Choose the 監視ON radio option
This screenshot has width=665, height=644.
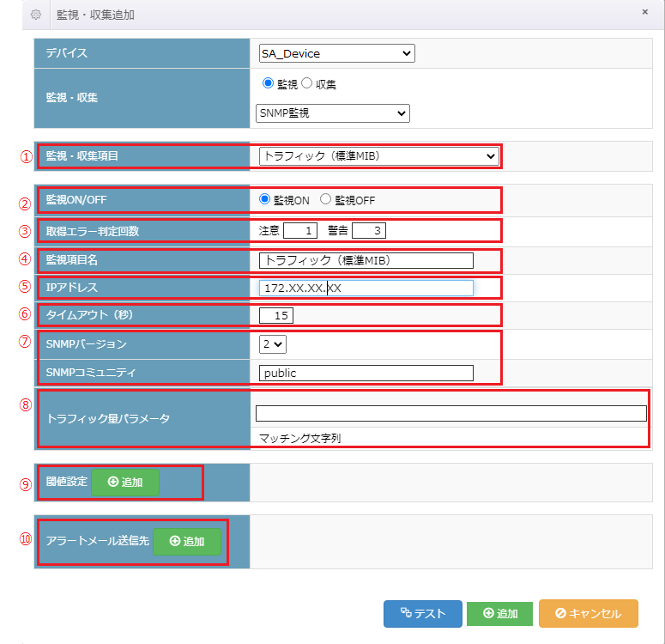(x=266, y=199)
